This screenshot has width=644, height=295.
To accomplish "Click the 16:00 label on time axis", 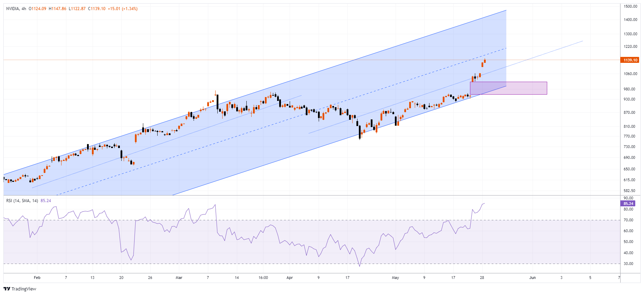I will coord(263,278).
